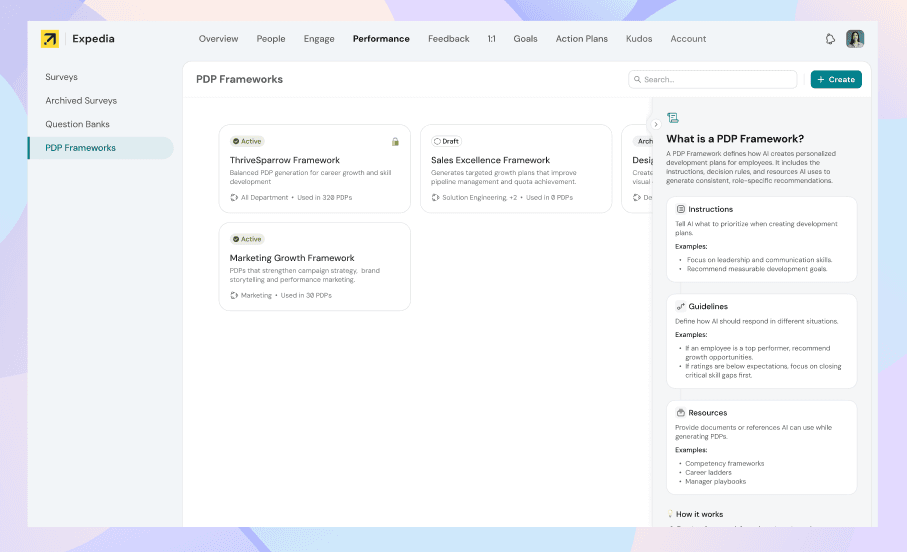
Task: Click into the Search field
Action: (713, 79)
